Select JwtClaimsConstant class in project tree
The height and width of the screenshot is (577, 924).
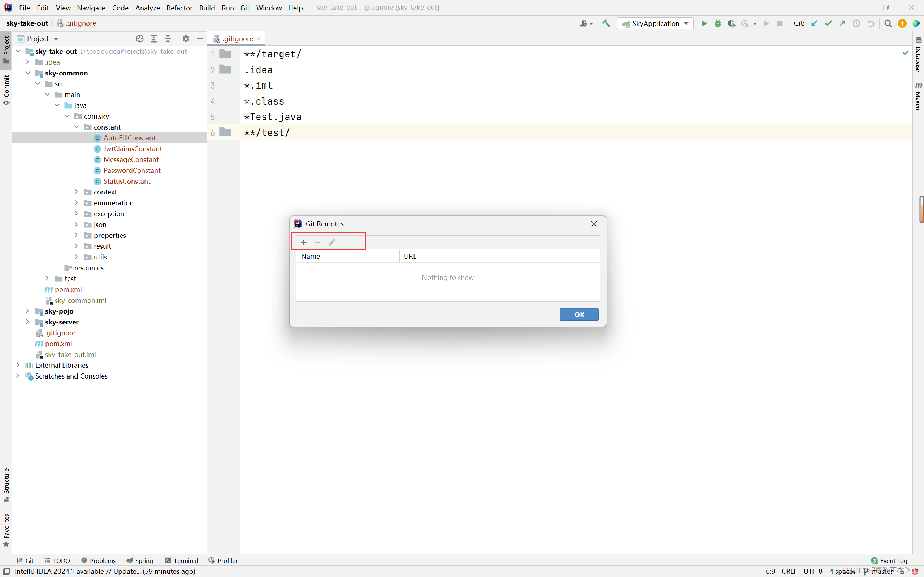point(133,148)
